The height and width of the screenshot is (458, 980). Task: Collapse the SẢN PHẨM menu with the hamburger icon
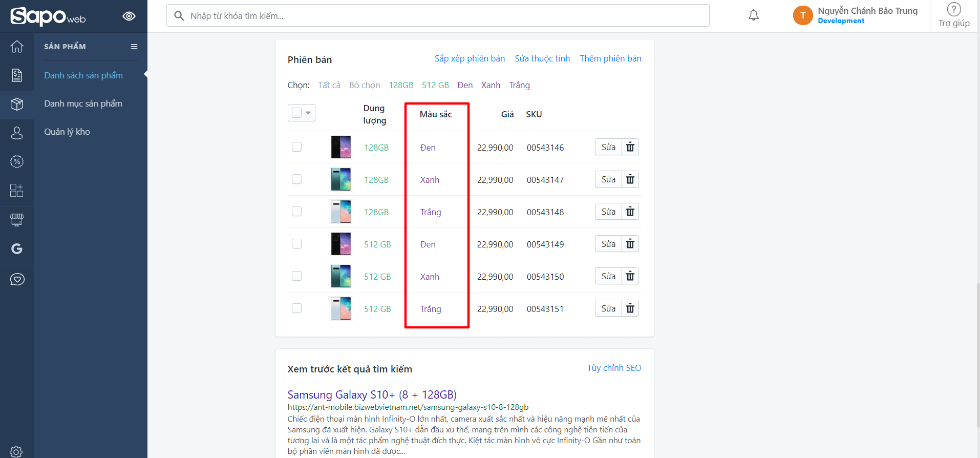tap(134, 47)
